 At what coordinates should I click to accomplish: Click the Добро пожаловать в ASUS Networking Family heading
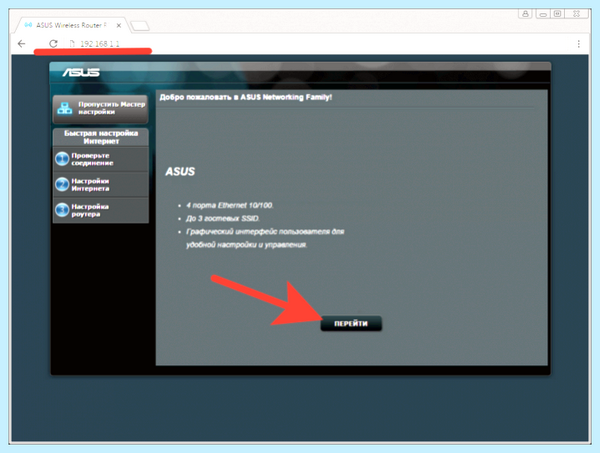246,97
